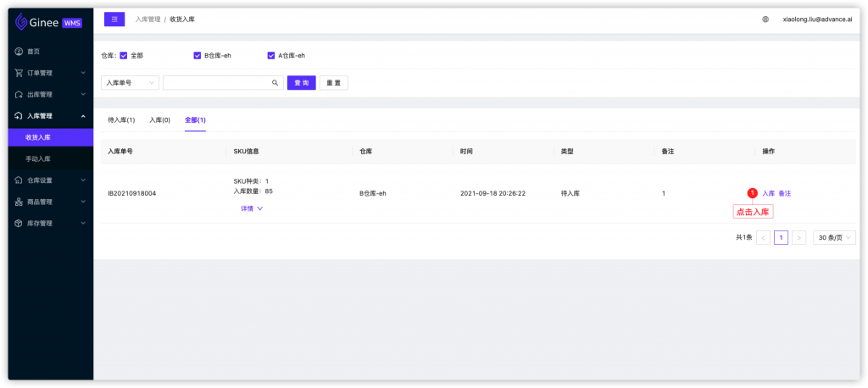Click the 备注 action link

(784, 194)
